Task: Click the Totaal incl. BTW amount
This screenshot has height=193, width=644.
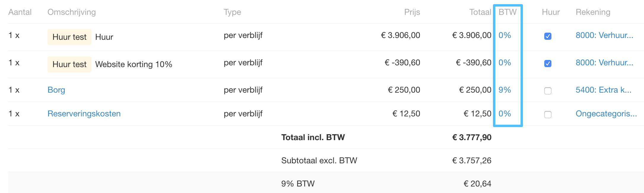Action: 472,137
